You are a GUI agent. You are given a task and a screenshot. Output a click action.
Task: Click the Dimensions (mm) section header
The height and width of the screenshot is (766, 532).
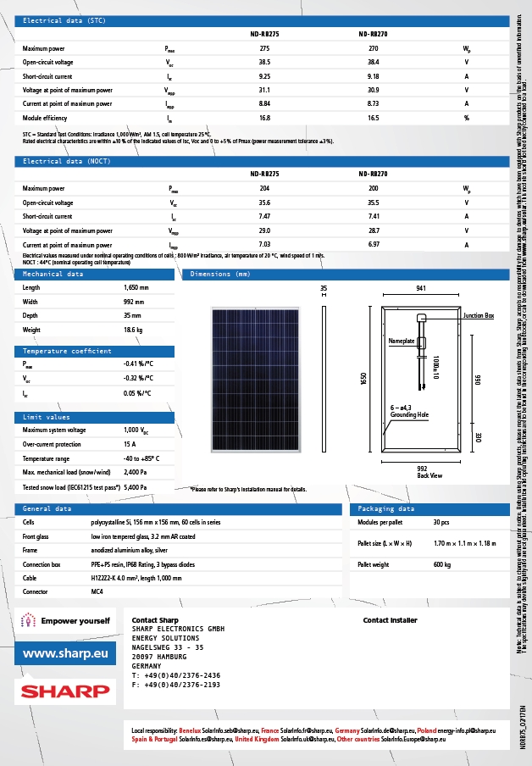tap(346, 274)
